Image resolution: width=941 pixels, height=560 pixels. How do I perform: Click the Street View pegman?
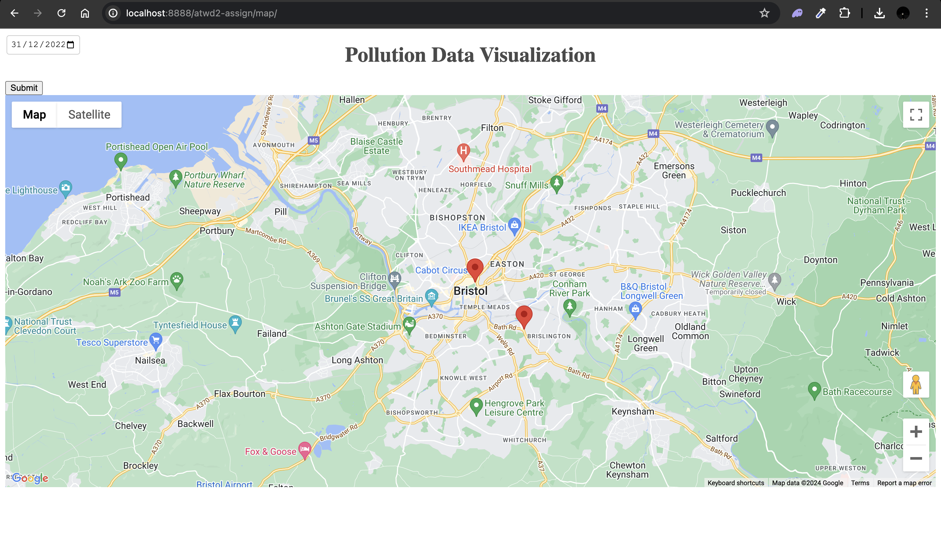pyautogui.click(x=916, y=385)
